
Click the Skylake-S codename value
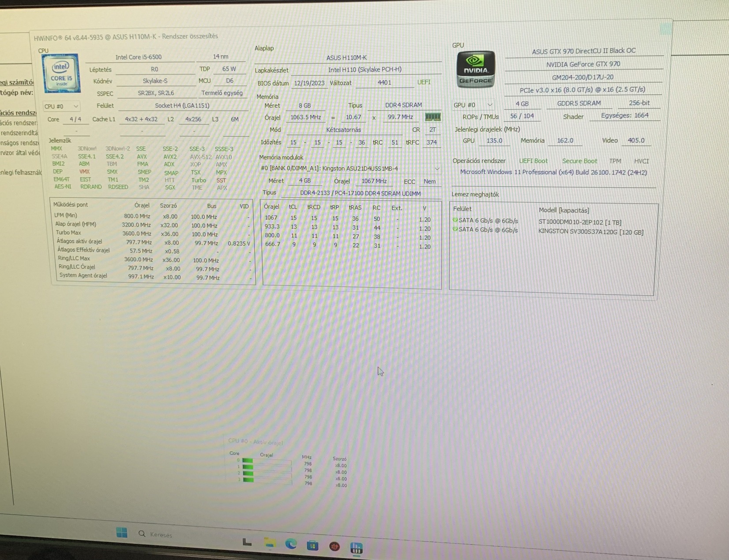(155, 81)
